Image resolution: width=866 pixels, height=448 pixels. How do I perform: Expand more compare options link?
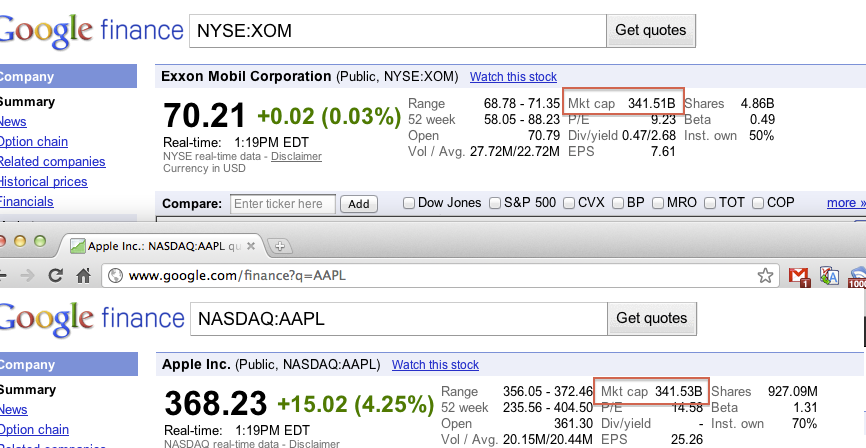coord(846,203)
